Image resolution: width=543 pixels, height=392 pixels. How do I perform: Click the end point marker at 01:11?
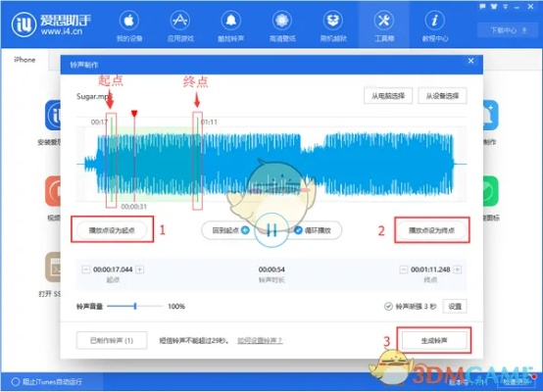click(197, 161)
